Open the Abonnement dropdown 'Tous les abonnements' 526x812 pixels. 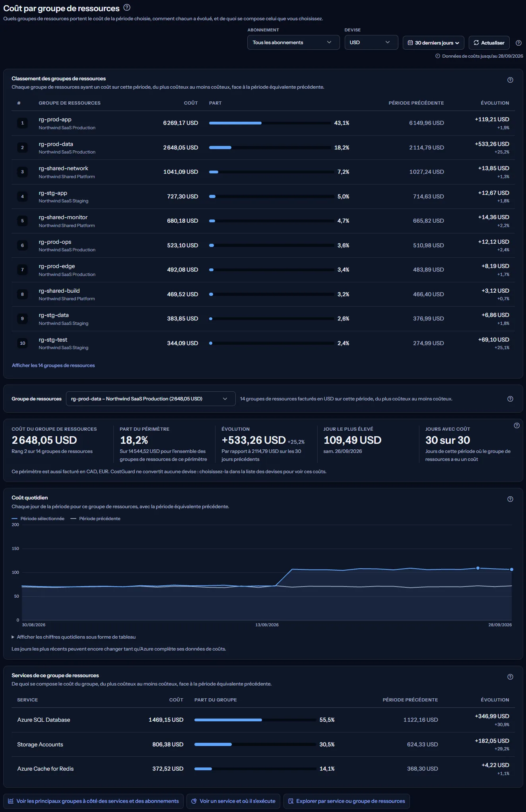(x=293, y=43)
